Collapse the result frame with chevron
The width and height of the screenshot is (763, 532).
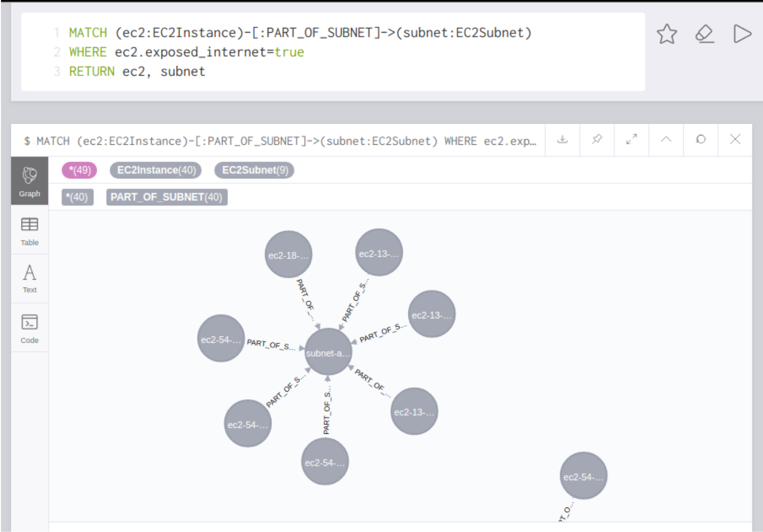point(666,139)
